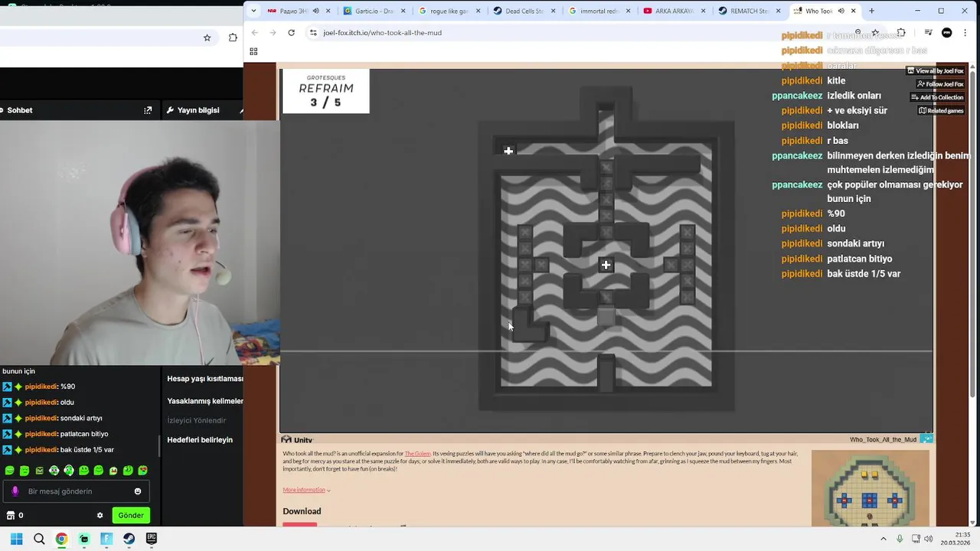This screenshot has height=551, width=980.
Task: Open The Golem link in description
Action: [x=417, y=454]
